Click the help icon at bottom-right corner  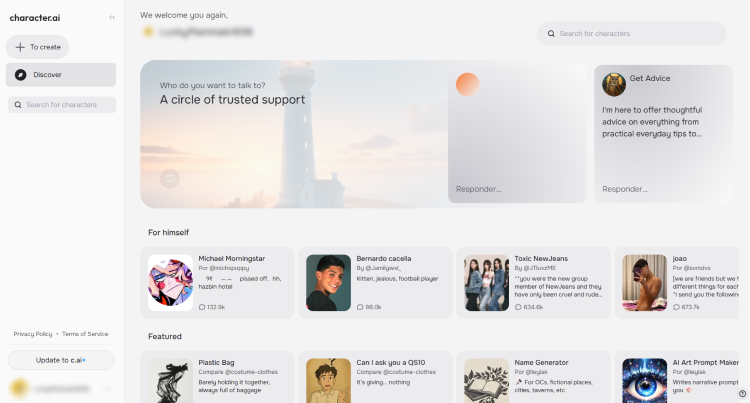tap(742, 393)
